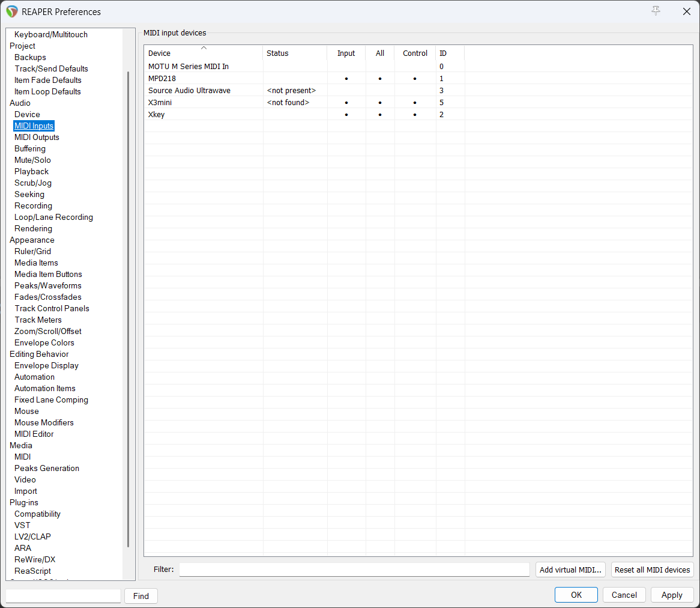Toggle the Control dot for X3mini
Viewport: 700px width, 608px height.
[415, 103]
